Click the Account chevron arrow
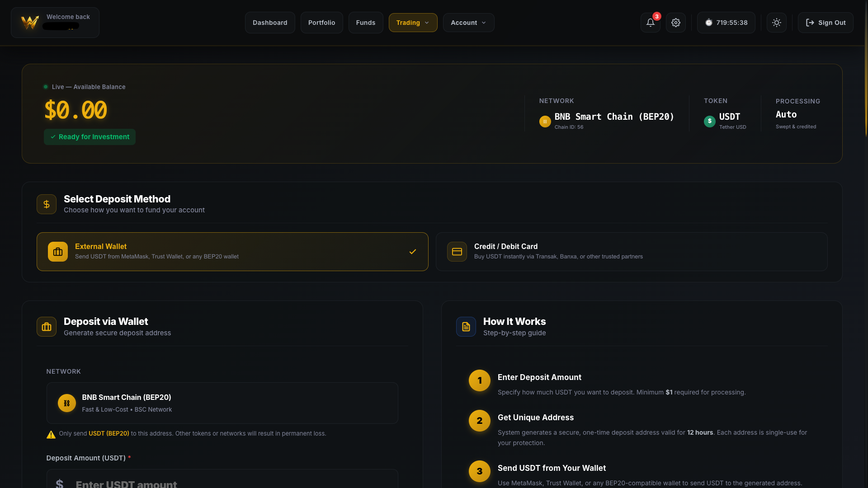868x488 pixels. 483,23
